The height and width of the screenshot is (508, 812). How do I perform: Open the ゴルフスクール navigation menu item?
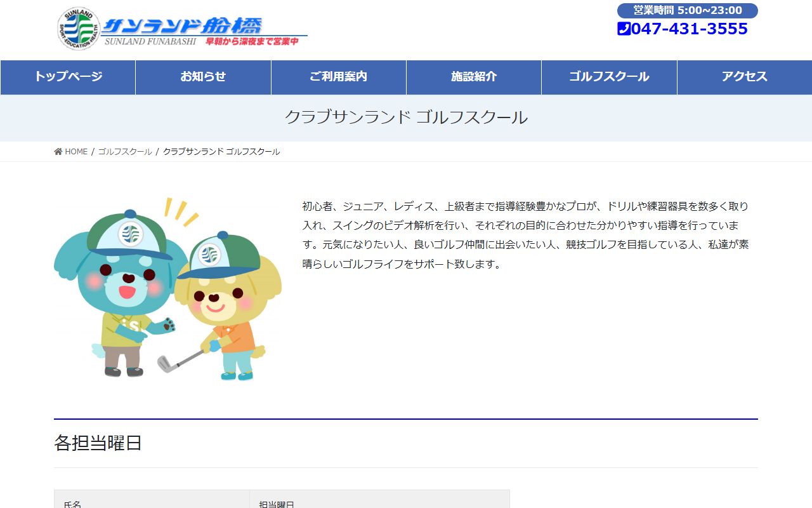(x=609, y=77)
